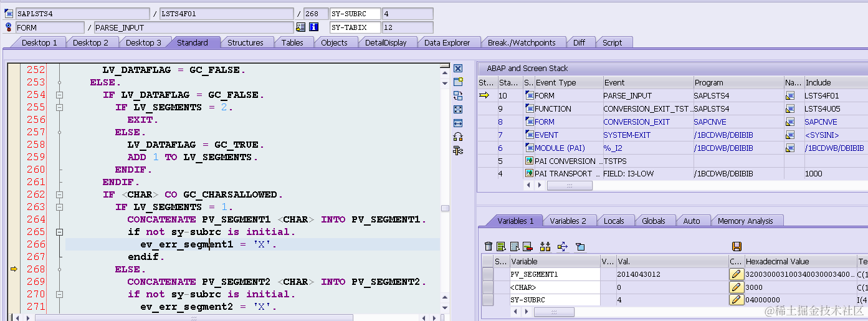Click the source editor vertical scrollbar thumb
This screenshot has height=321, width=868.
tap(444, 209)
